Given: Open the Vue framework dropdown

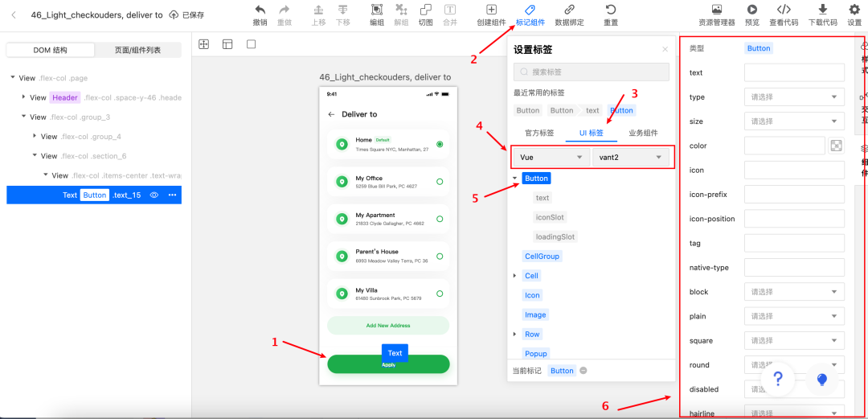Looking at the screenshot, I should [x=551, y=158].
